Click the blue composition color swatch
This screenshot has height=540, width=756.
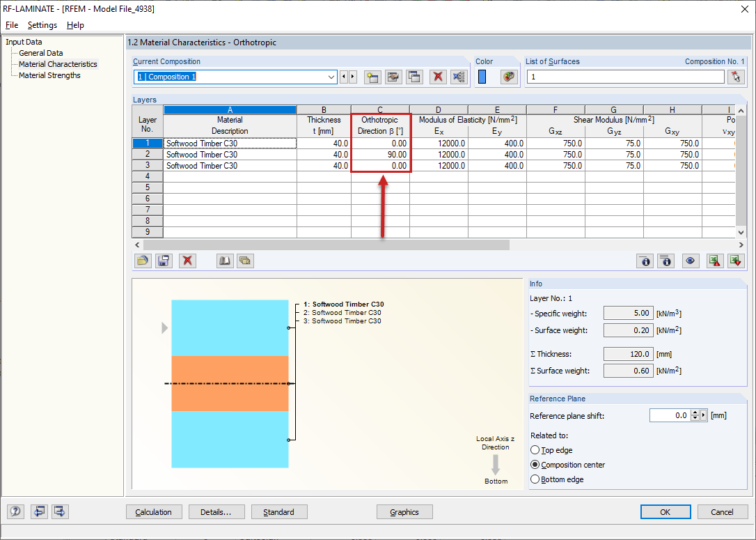[482, 77]
